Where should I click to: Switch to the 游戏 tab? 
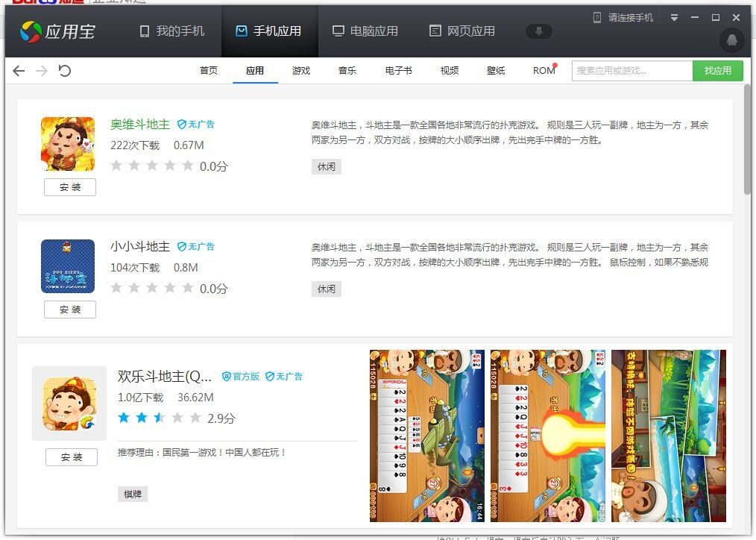tap(301, 70)
